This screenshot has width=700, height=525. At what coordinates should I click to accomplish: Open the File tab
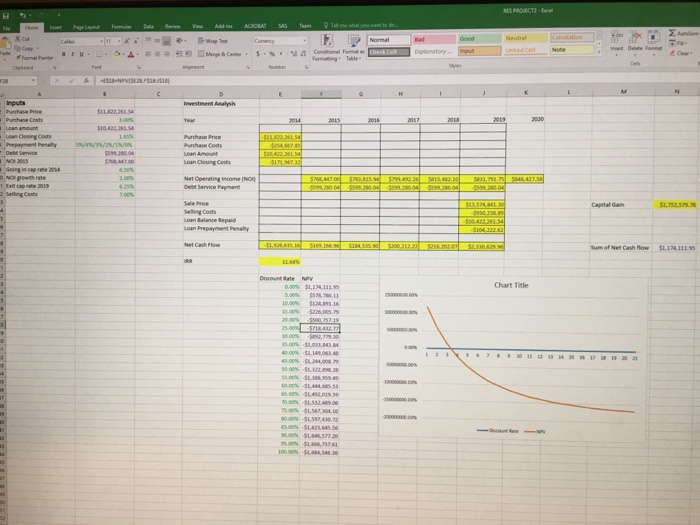pos(6,28)
